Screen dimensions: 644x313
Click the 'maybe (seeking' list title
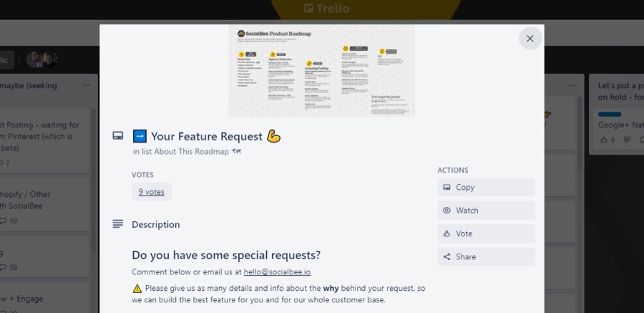[x=29, y=85]
